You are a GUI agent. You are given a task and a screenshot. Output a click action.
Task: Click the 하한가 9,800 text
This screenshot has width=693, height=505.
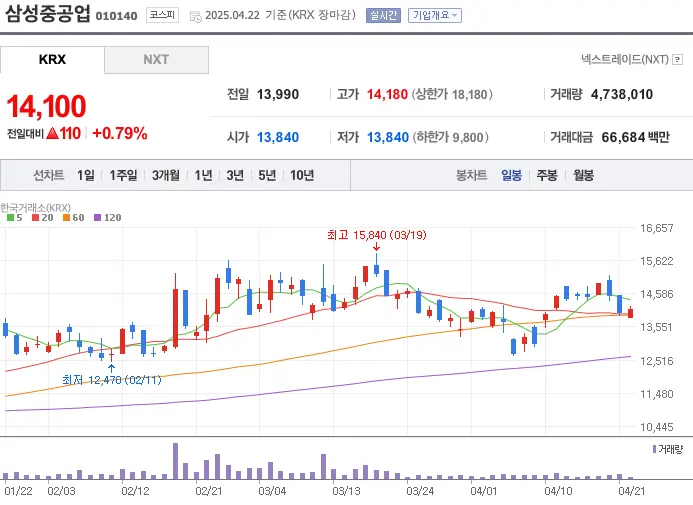451,137
